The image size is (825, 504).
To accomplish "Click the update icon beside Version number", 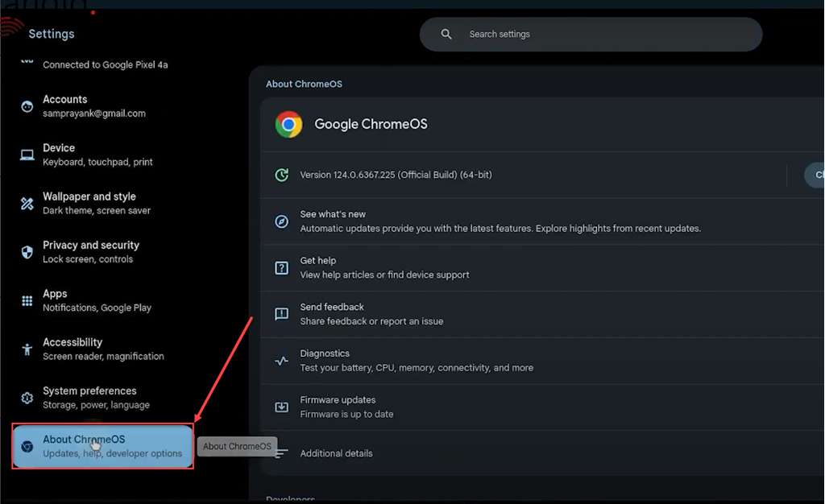I will tap(281, 175).
